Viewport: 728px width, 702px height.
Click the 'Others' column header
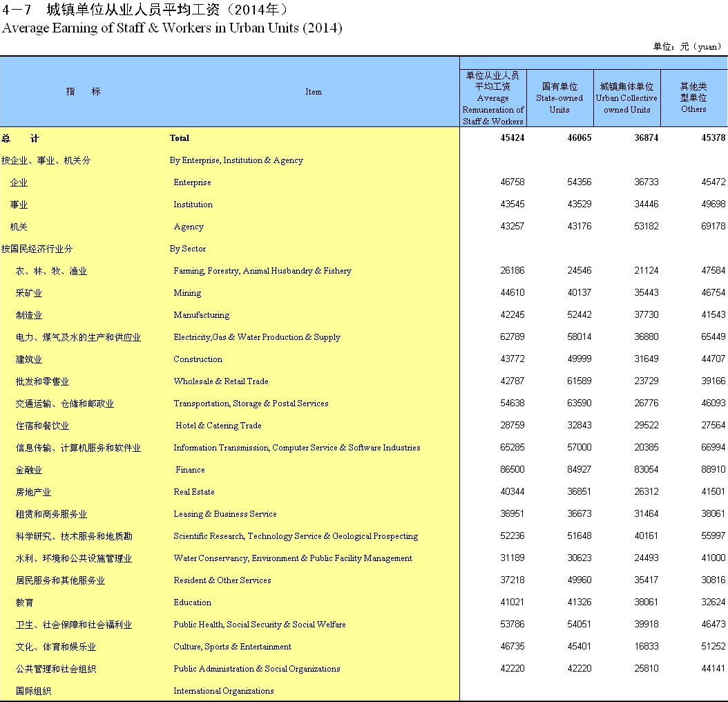point(693,97)
